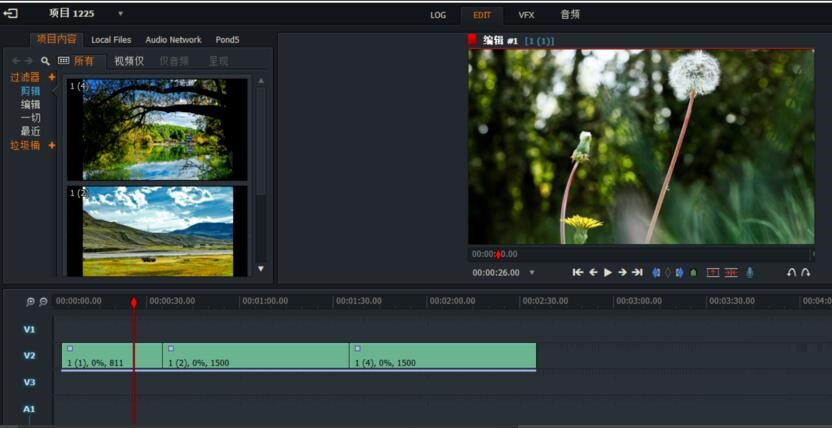The image size is (832, 428).
Task: Open the Local Files tab
Action: click(111, 40)
